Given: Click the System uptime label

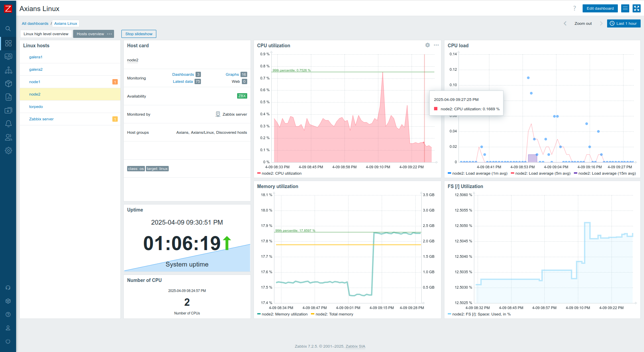Looking at the screenshot, I should (x=187, y=265).
